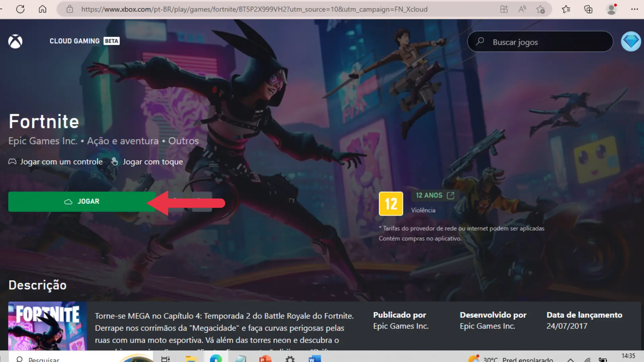Switch to Microsoft Edge on the taskbar

(x=216, y=358)
